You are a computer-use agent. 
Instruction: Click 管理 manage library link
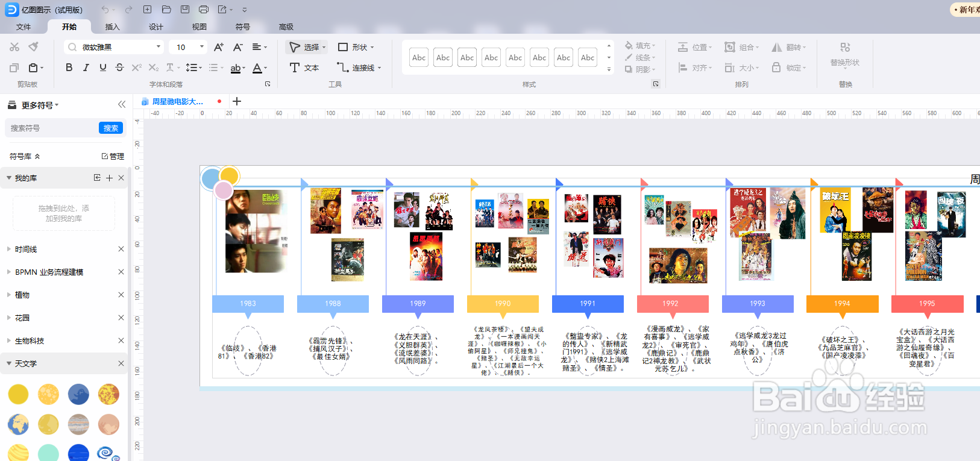coord(113,156)
